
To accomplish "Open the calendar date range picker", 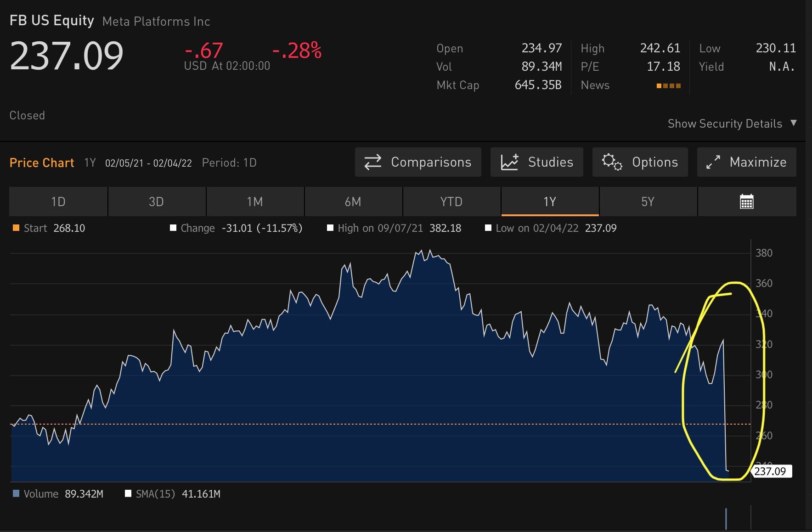I will 747,202.
